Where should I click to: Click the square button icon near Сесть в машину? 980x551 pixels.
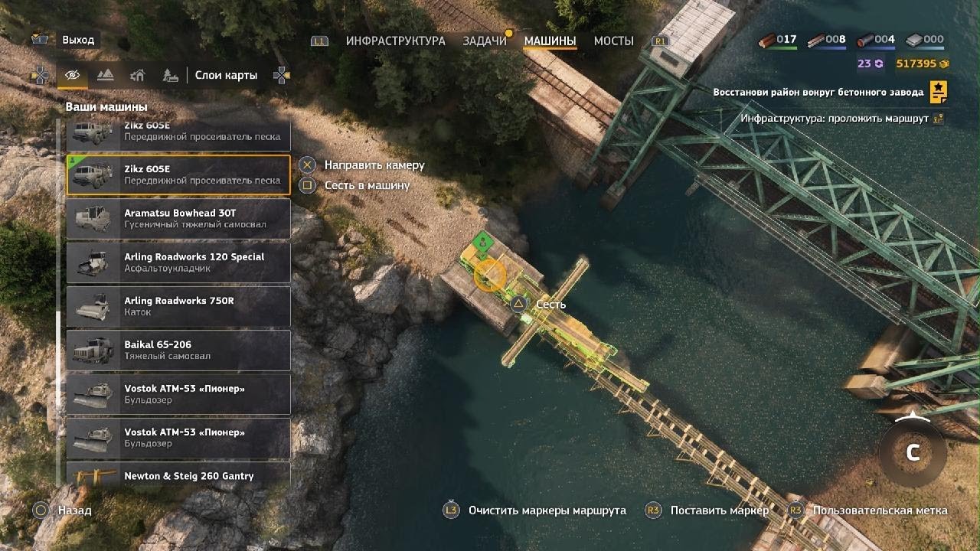pyautogui.click(x=307, y=185)
